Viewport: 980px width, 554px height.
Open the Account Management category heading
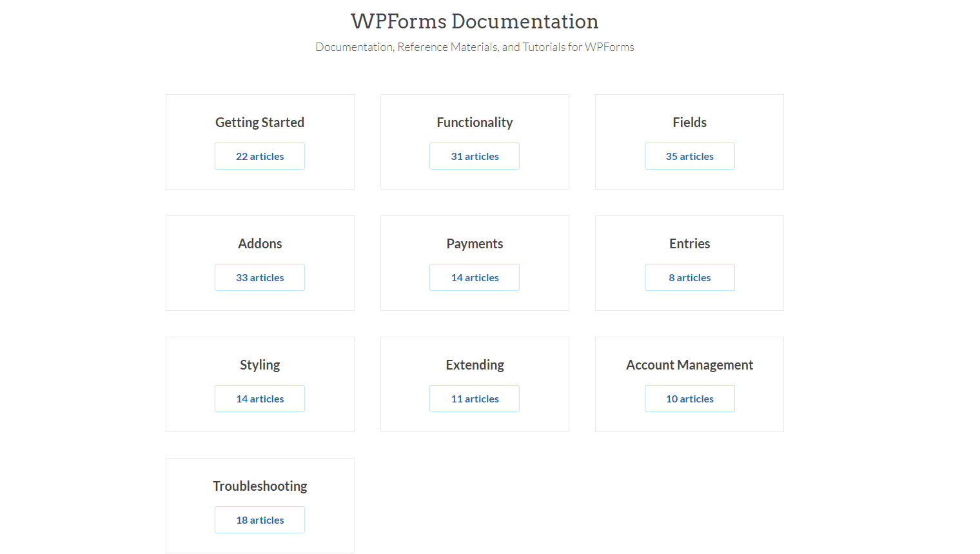point(690,365)
